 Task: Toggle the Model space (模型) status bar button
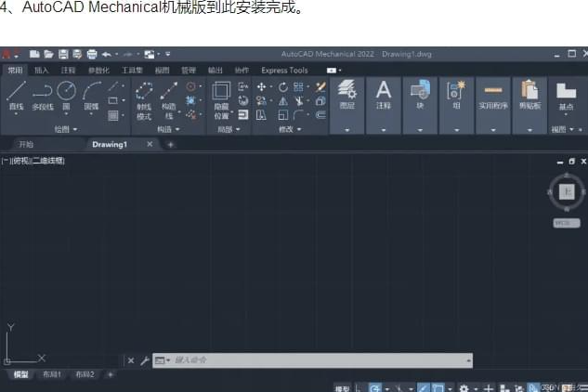pyautogui.click(x=342, y=388)
